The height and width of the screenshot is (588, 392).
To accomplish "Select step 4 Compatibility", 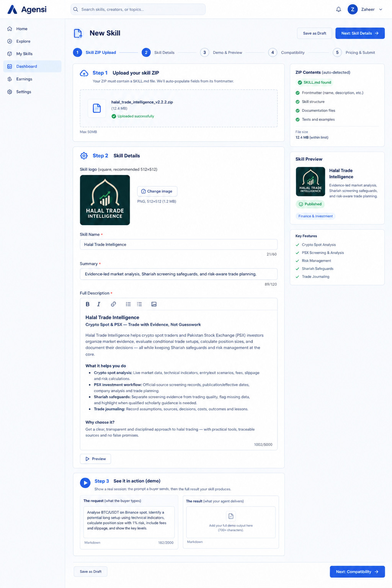I will (x=286, y=52).
